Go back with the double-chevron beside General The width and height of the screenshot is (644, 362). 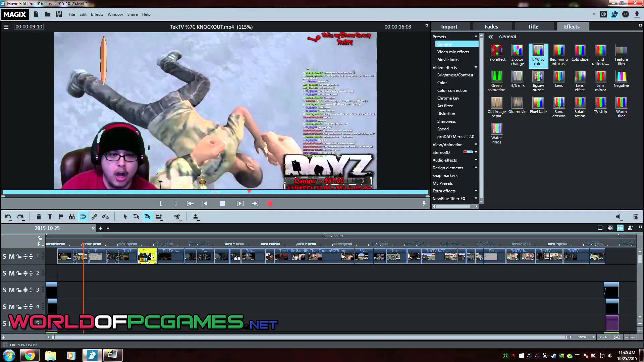(491, 37)
